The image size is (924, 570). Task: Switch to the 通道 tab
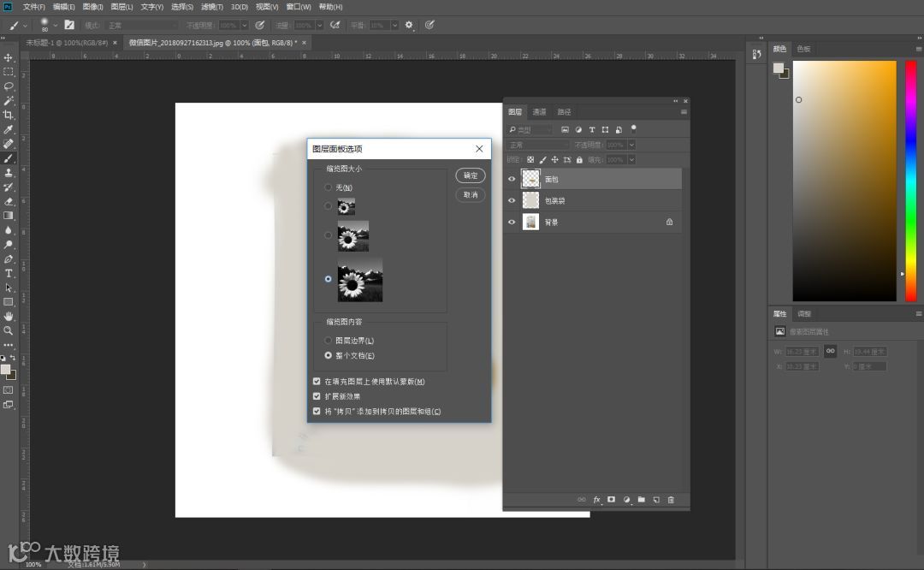[539, 111]
